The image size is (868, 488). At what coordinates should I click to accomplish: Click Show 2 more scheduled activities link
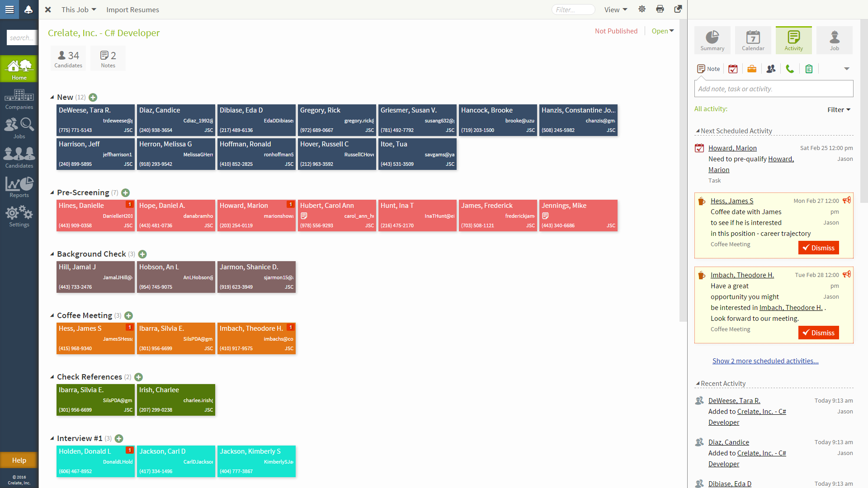pos(765,361)
